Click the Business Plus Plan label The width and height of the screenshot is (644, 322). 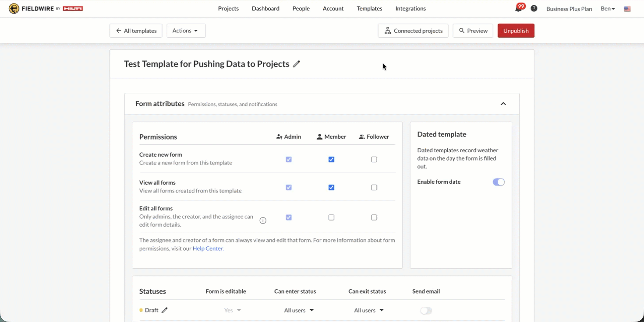pyautogui.click(x=569, y=9)
